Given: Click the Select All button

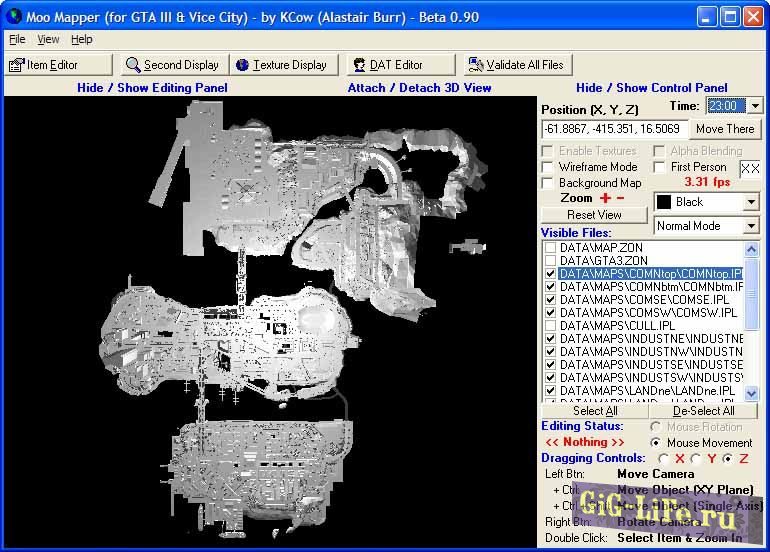Looking at the screenshot, I should tap(595, 411).
